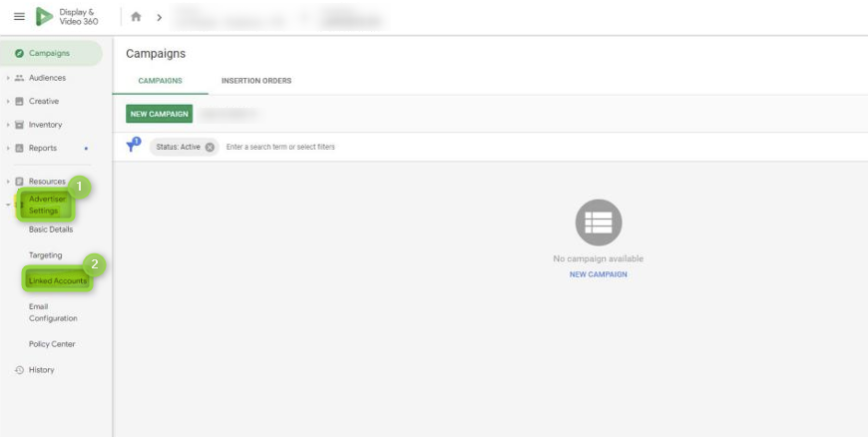Open the hamburger main menu
This screenshot has width=868, height=437.
[19, 17]
